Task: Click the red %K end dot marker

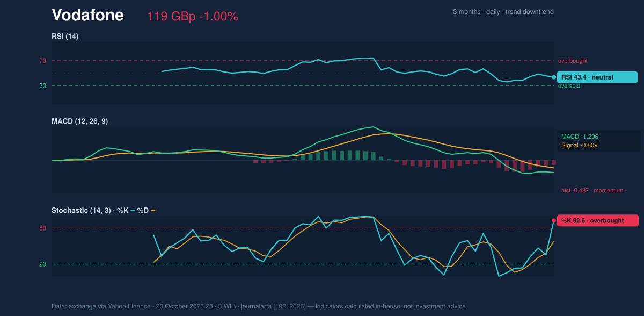Action: (x=554, y=220)
